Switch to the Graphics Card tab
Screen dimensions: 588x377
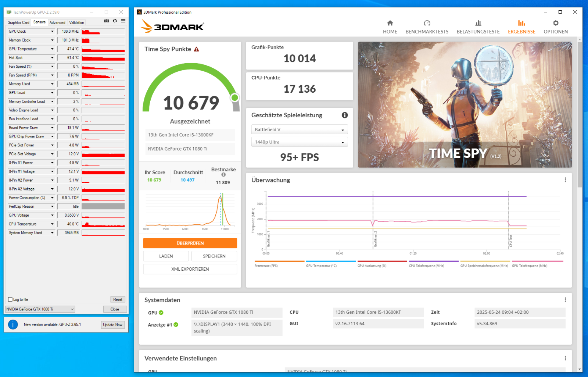tap(18, 22)
